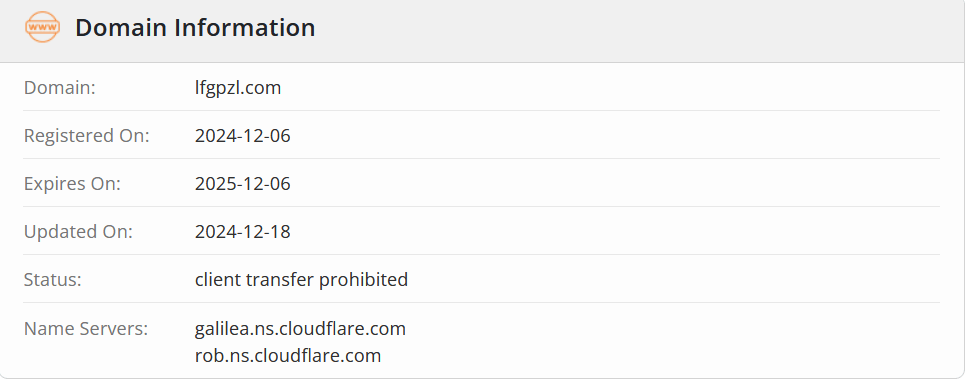
Task: Click the orange WWW globe icon
Action: (42, 28)
